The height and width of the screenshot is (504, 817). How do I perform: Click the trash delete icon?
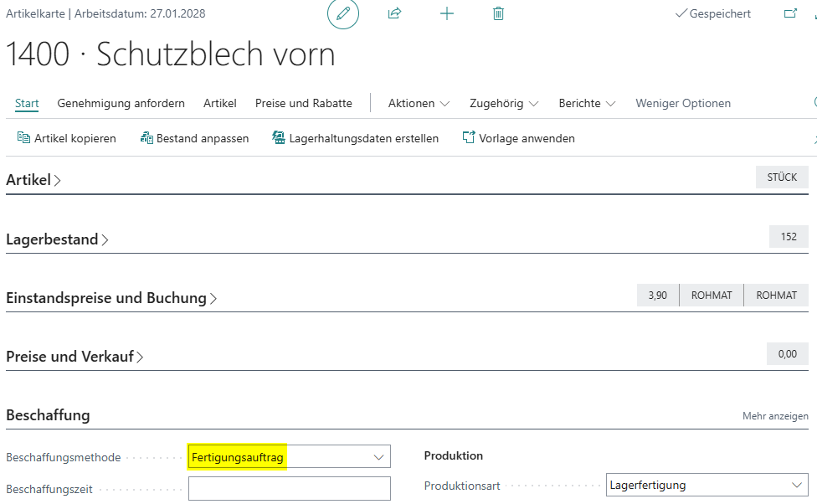click(x=498, y=13)
